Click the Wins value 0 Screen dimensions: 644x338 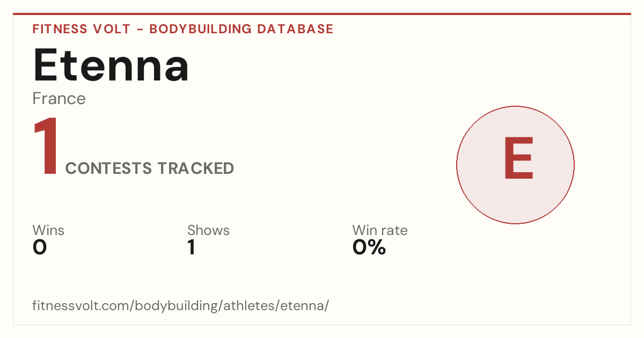[x=40, y=248]
